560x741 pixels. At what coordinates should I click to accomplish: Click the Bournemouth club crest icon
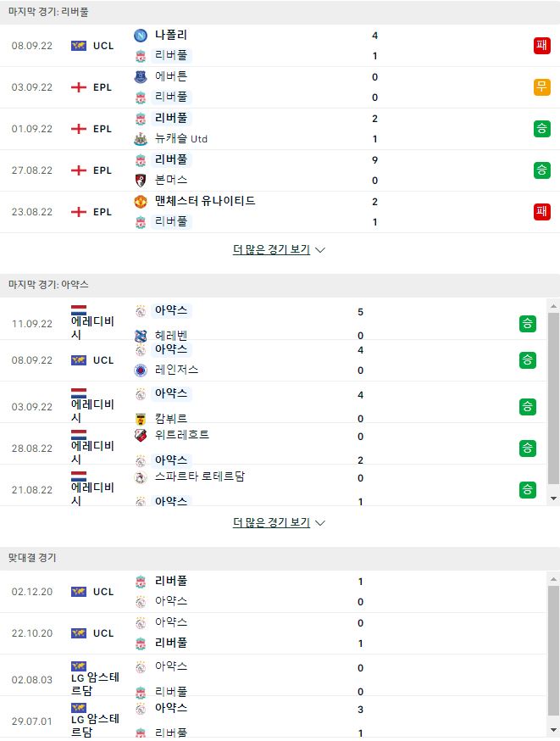coord(141,180)
